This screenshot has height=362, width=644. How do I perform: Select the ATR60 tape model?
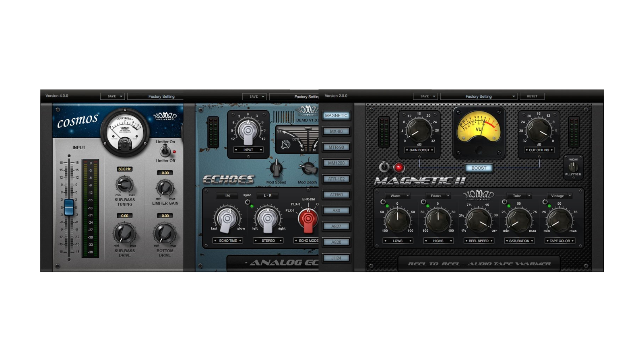(336, 195)
